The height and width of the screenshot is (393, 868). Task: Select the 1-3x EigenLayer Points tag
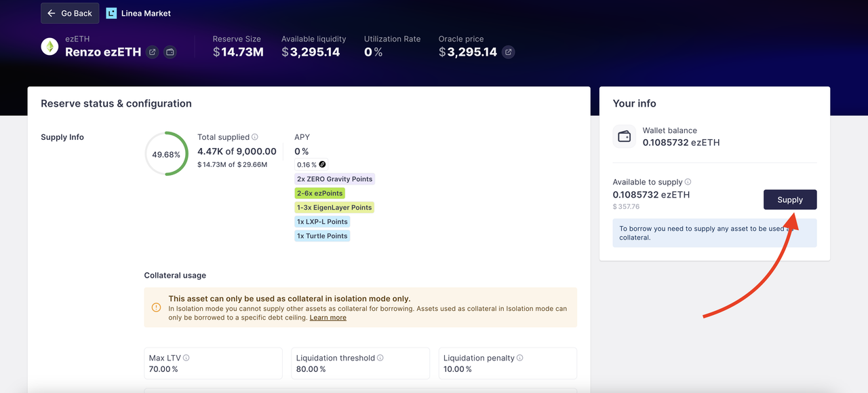tap(334, 208)
